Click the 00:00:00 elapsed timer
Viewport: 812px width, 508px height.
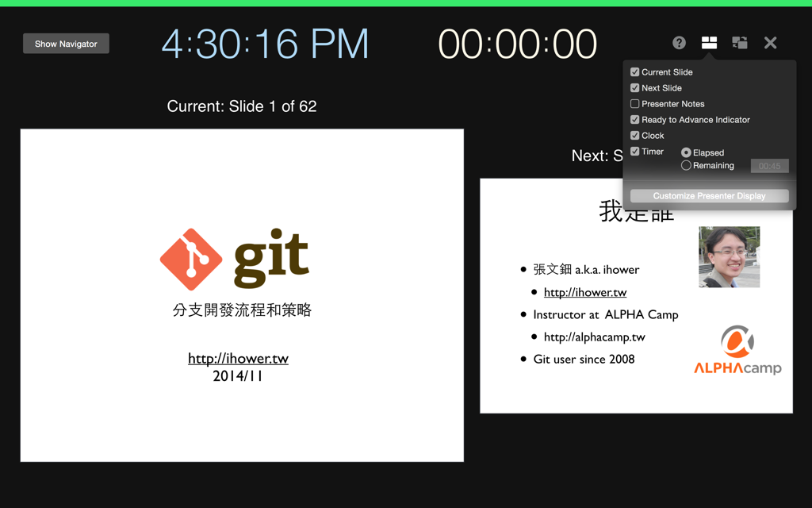click(x=517, y=44)
